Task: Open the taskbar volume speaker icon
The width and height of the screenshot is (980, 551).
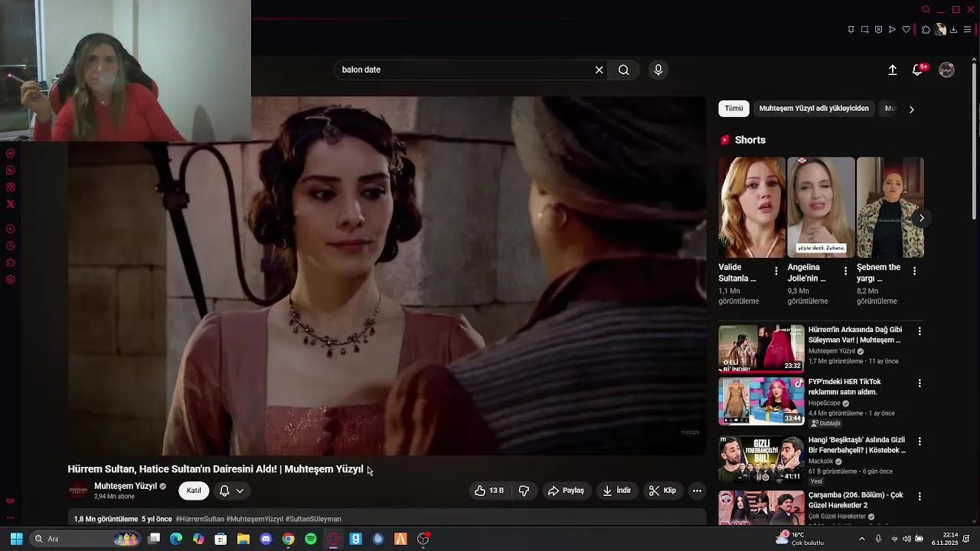Action: [x=906, y=539]
